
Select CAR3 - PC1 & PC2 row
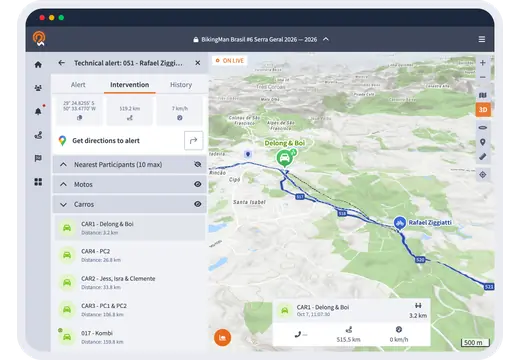click(130, 310)
